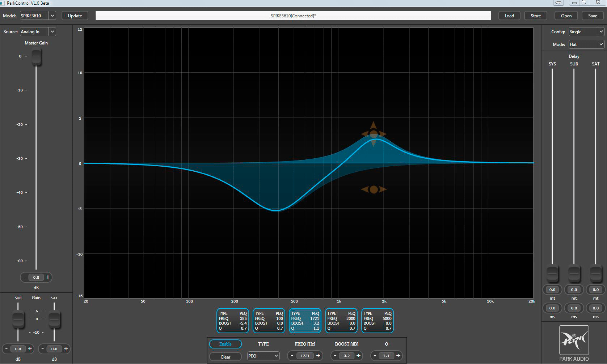Select the 100 Hz PEQ filter band
This screenshot has width=607, height=364.
(x=269, y=321)
